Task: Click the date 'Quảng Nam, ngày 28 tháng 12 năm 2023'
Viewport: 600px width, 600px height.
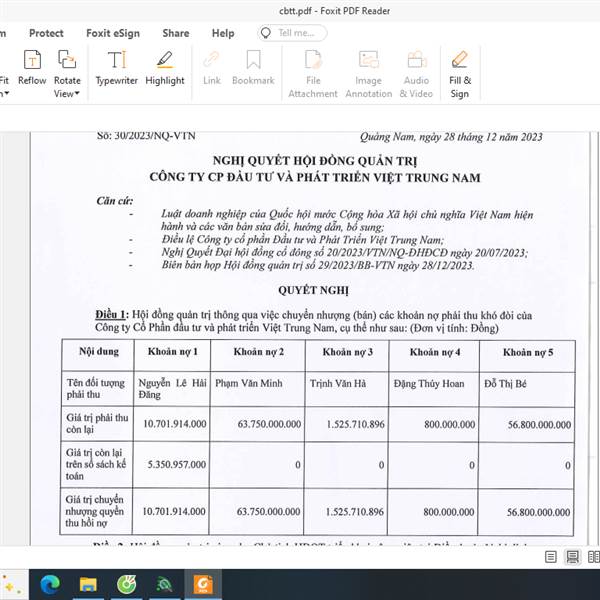Action: (451, 137)
